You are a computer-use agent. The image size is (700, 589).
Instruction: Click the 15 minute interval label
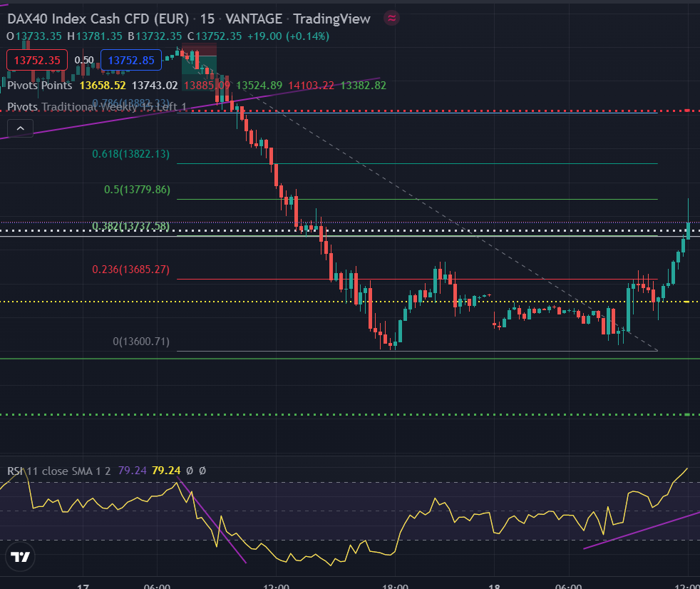coord(207,19)
